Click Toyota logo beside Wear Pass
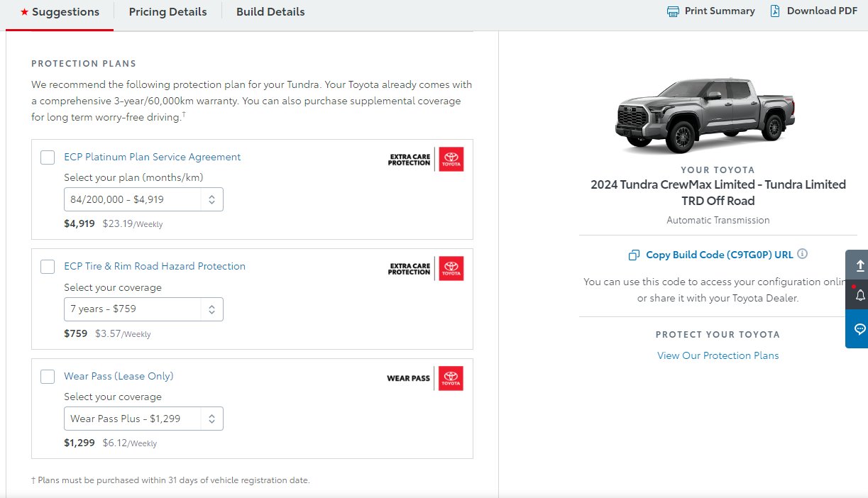Screen dimensions: 868x498 coord(451,378)
